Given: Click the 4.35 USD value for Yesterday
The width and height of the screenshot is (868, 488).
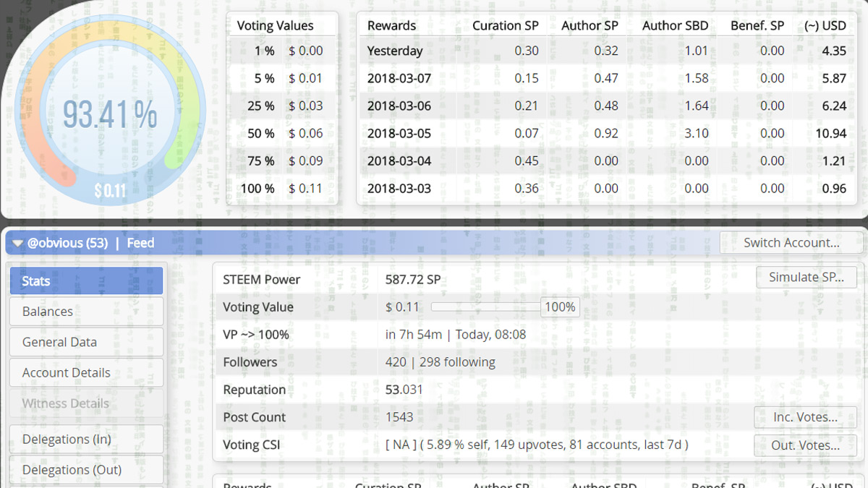Looking at the screenshot, I should point(834,51).
